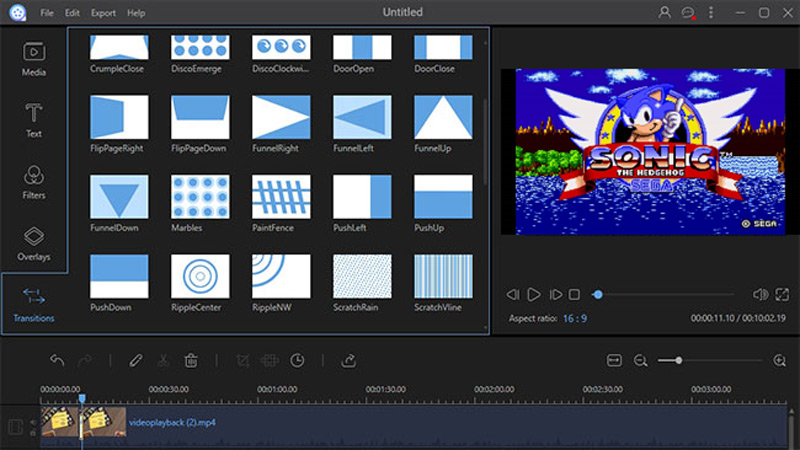
Task: Click the video track filmstrip icon
Action: pos(16,427)
